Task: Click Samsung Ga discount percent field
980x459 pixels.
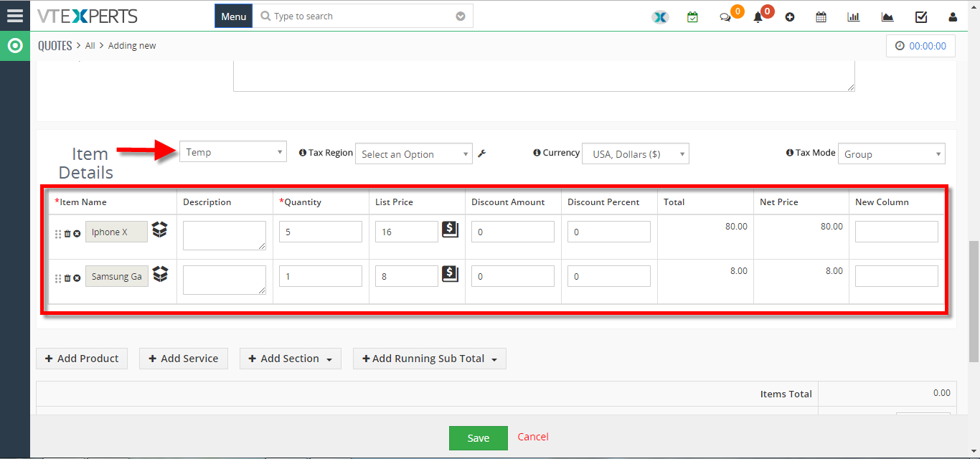Action: click(609, 276)
